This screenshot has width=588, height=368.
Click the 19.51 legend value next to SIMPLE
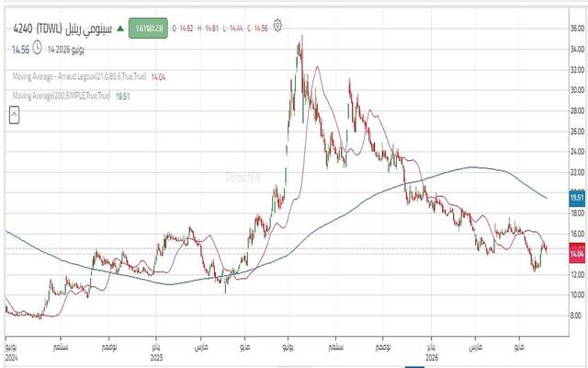pos(122,97)
